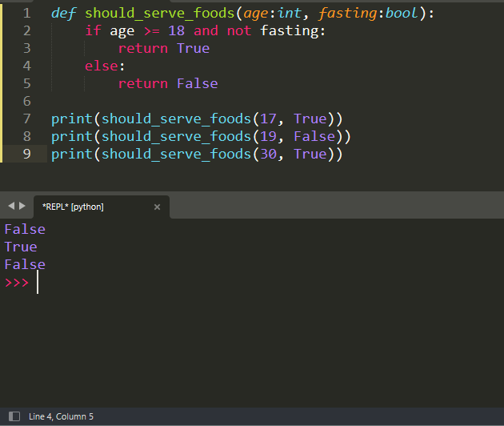This screenshot has height=426, width=504.
Task: Click the number 18 in the if condition
Action: tap(176, 31)
